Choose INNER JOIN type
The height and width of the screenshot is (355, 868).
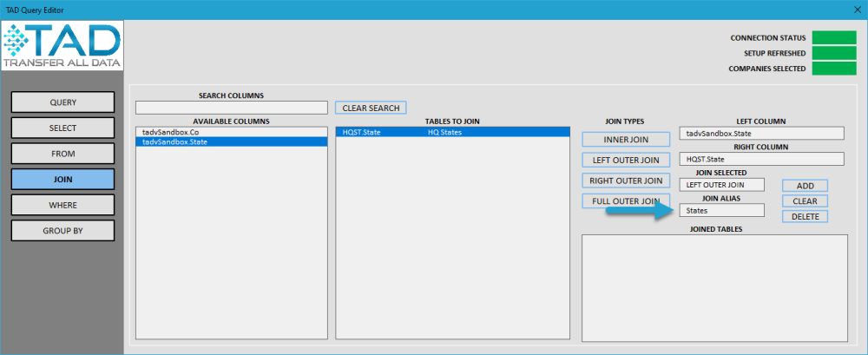626,140
